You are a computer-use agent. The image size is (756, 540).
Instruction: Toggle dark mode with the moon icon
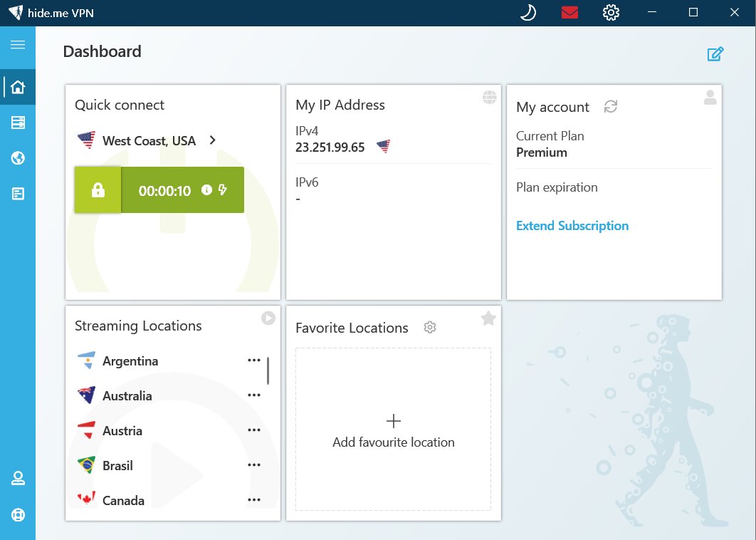(528, 13)
